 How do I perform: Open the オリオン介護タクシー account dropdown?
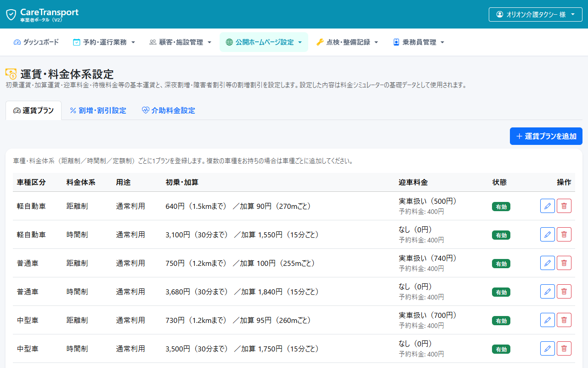536,14
